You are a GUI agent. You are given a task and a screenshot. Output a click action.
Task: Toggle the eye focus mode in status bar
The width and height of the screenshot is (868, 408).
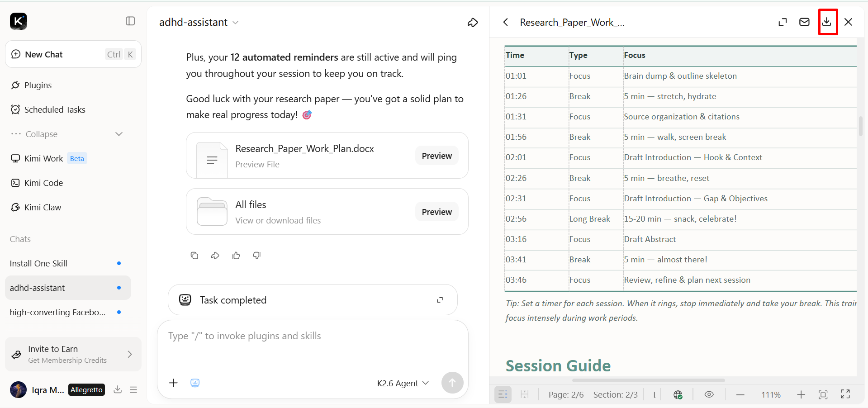coord(709,394)
